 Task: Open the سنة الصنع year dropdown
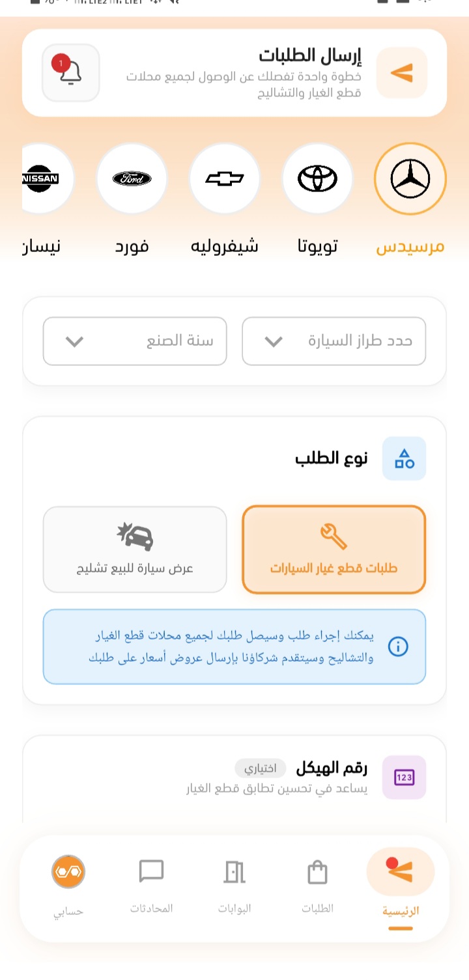(x=135, y=341)
